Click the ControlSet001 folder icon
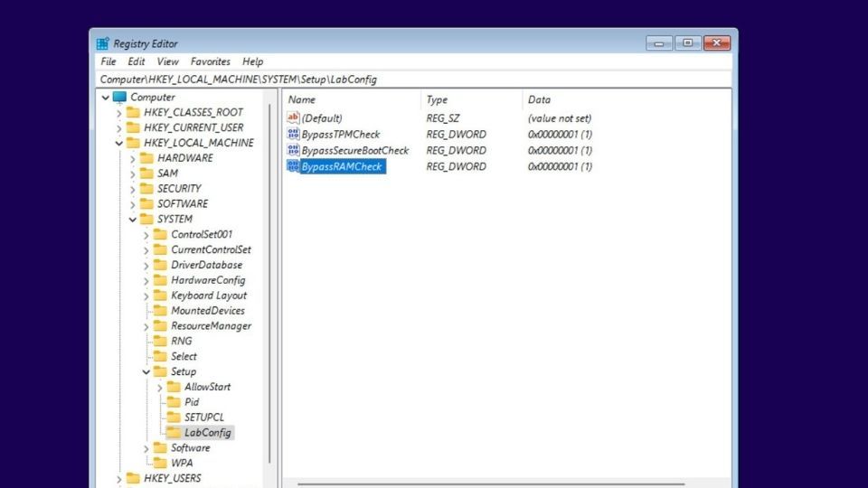 coord(160,235)
